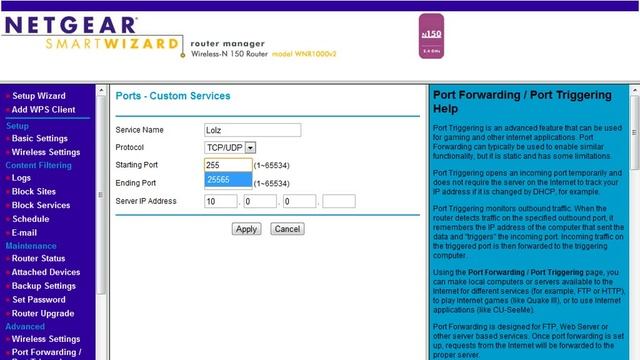Click the help panel scrollbar up arrow
The width and height of the screenshot is (640, 360).
635,90
